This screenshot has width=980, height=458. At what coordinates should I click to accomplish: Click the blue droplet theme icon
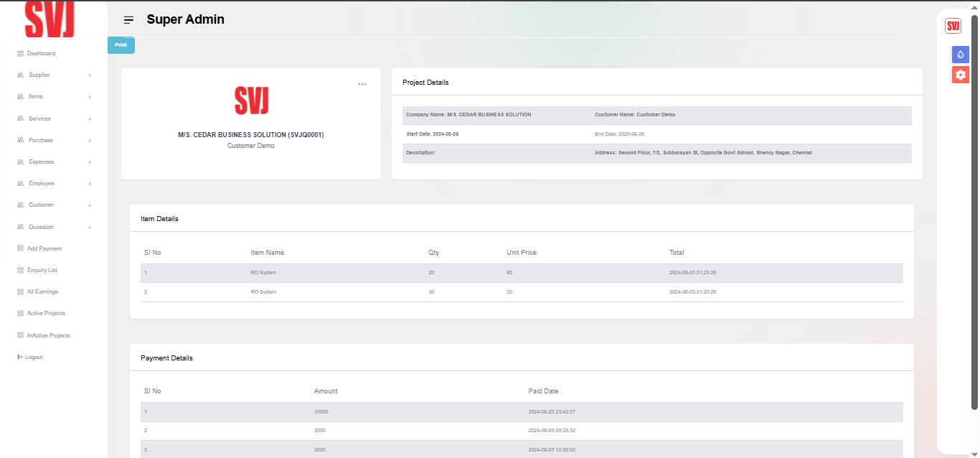(960, 54)
